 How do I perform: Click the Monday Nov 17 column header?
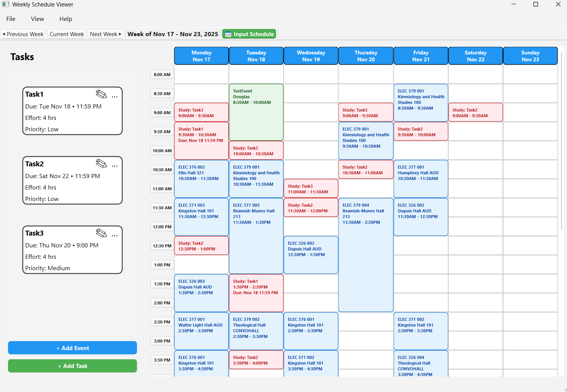tap(201, 56)
